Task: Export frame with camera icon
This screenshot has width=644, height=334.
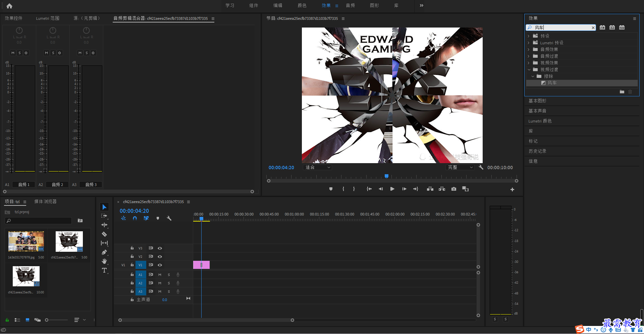Action: pyautogui.click(x=453, y=189)
